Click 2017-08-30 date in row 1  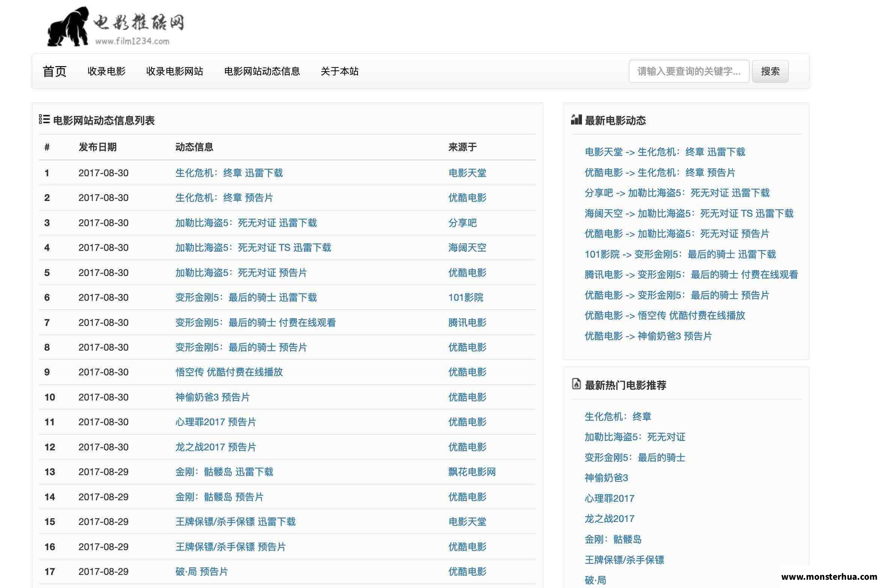104,173
